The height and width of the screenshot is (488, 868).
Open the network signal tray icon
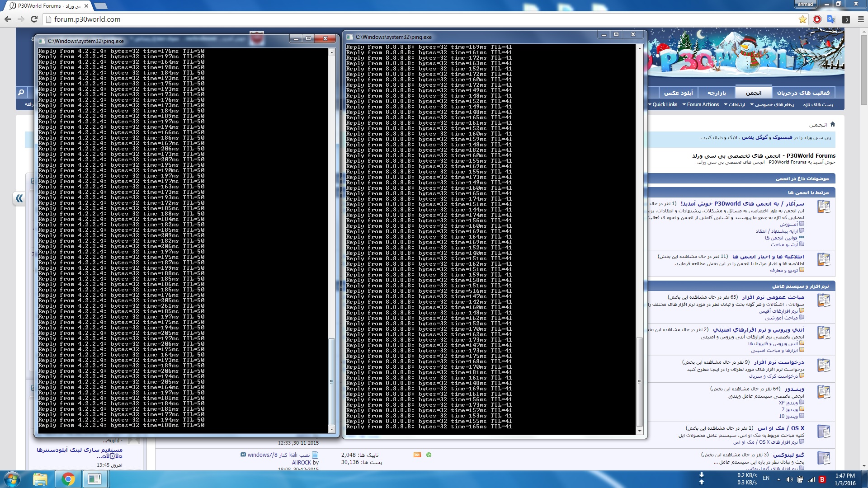(x=811, y=479)
